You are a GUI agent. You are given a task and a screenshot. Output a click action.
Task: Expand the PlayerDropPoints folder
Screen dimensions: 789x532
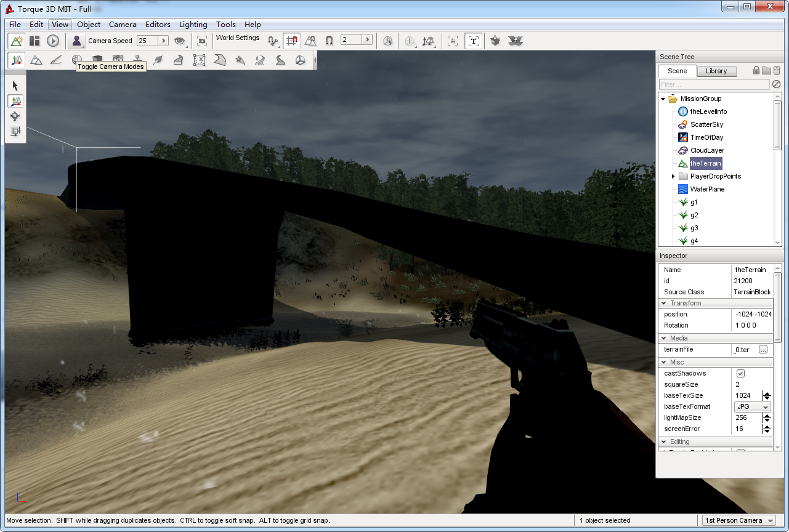[x=673, y=177]
